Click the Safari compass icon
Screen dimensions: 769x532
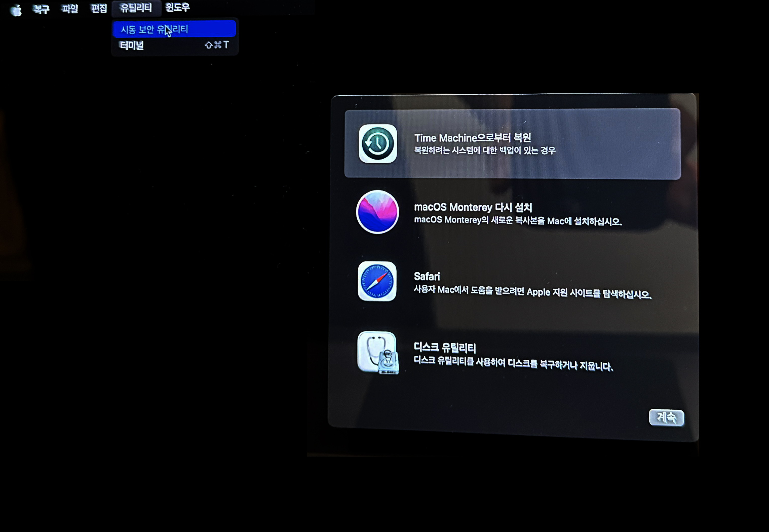coord(377,281)
